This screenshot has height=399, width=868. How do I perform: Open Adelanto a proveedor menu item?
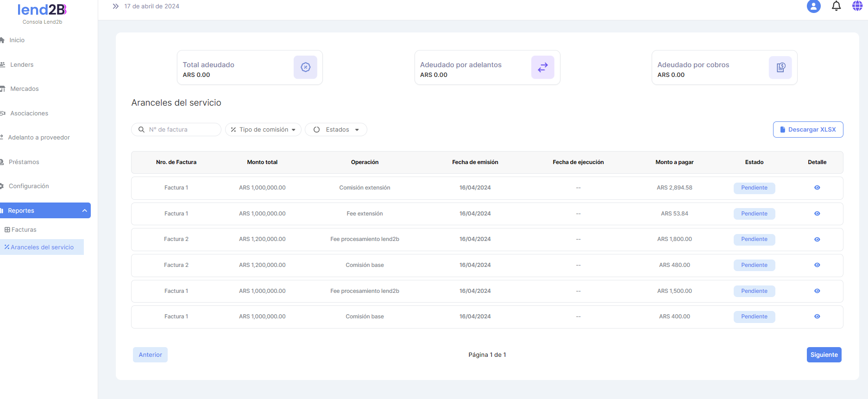tap(39, 138)
